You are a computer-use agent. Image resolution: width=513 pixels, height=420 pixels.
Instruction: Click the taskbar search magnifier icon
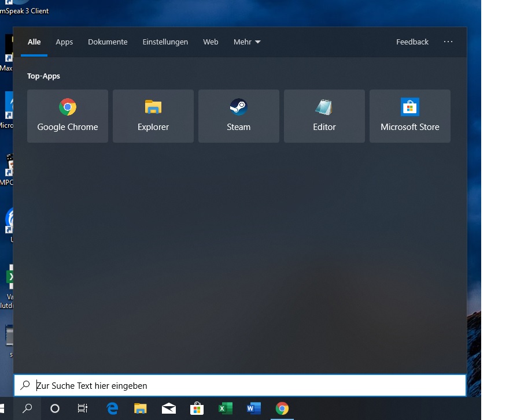point(27,408)
